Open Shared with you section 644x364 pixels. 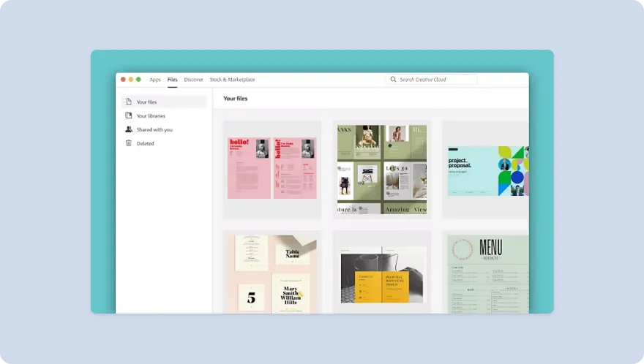(x=164, y=129)
